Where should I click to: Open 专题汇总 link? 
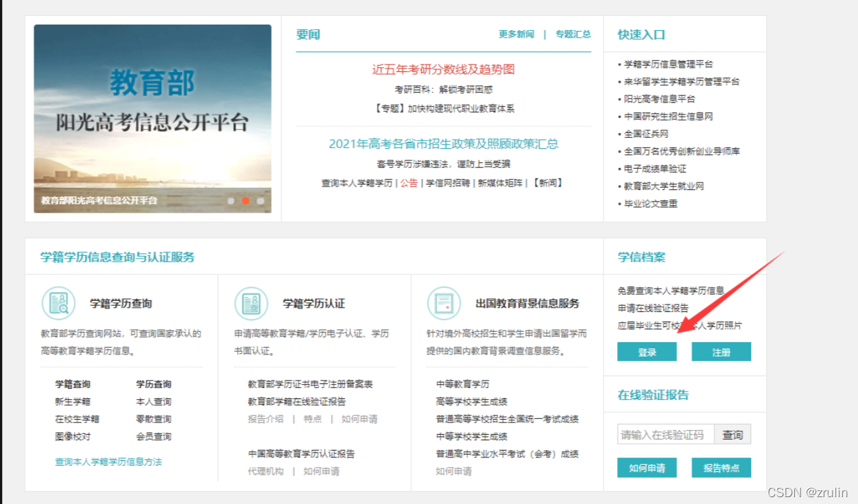(573, 34)
